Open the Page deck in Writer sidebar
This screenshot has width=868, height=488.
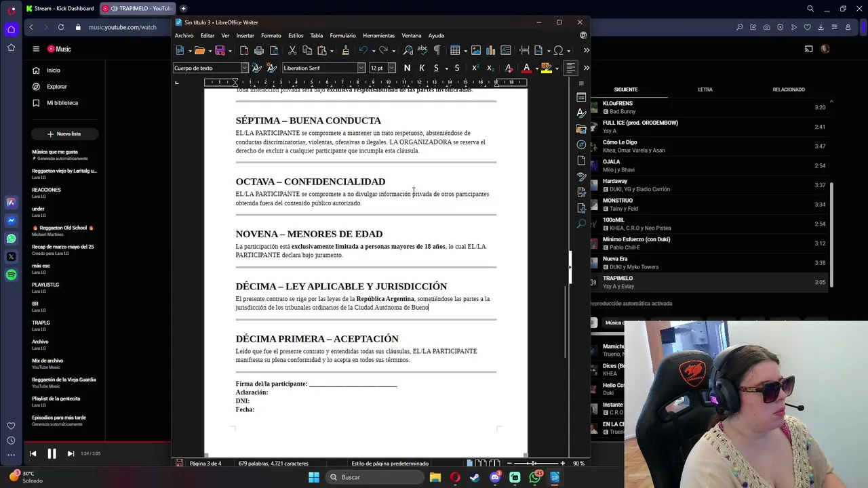click(x=581, y=161)
